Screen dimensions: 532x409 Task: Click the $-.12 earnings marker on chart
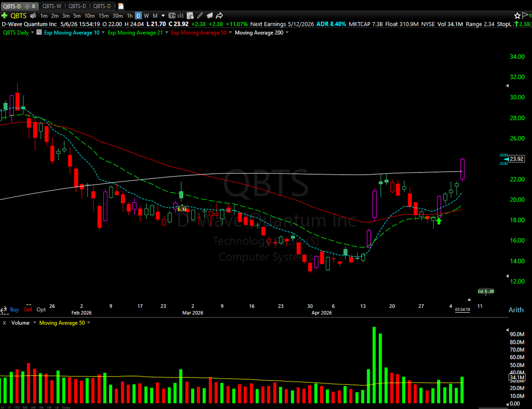pos(182,208)
